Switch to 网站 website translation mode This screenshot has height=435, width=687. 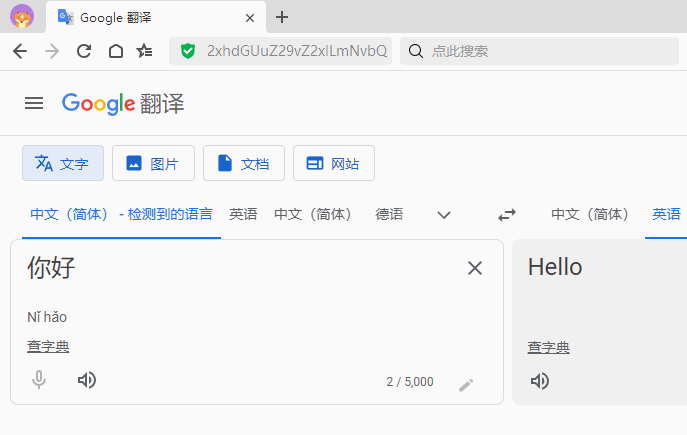[334, 163]
